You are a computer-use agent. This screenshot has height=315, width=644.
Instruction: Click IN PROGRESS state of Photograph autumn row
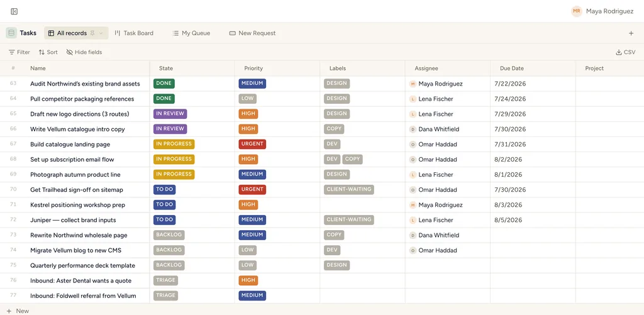(x=174, y=174)
